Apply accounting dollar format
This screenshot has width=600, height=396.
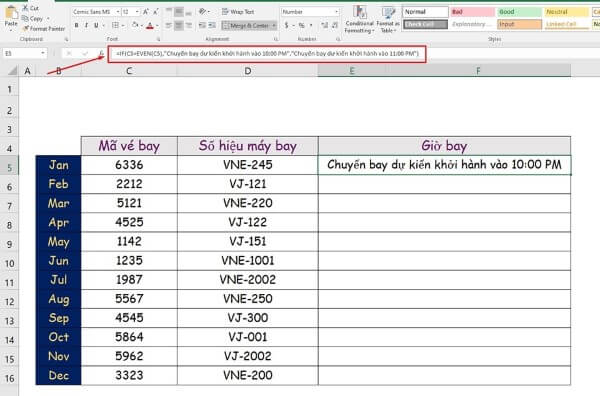pos(287,25)
